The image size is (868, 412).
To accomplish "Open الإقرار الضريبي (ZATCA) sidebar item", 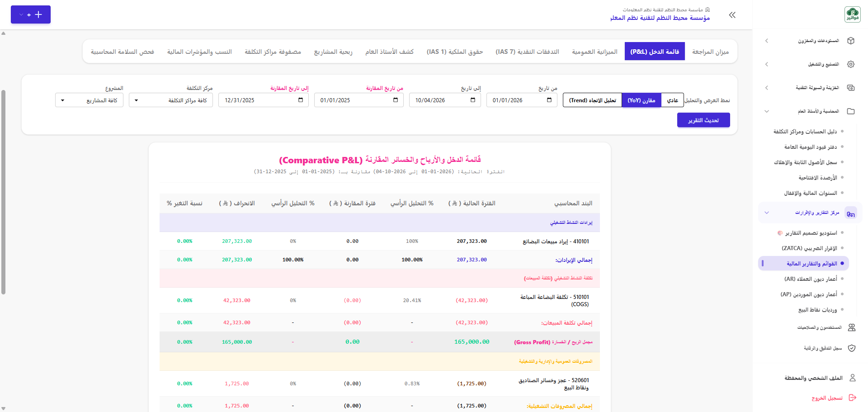I will point(809,248).
